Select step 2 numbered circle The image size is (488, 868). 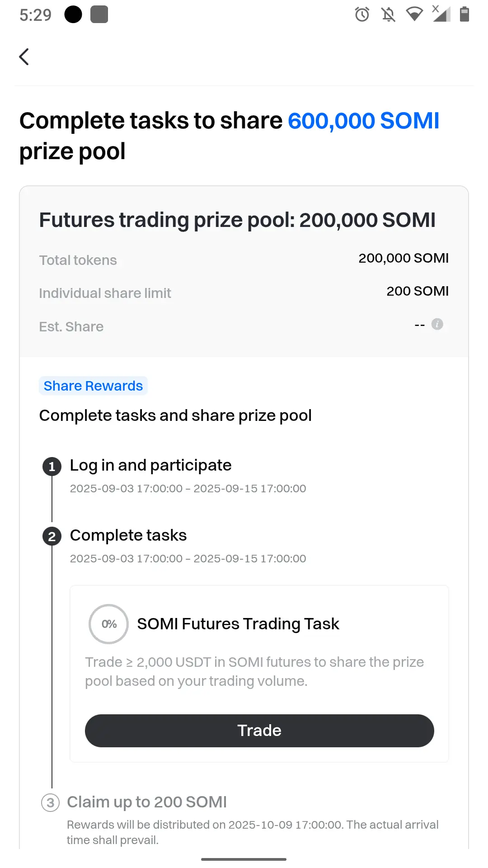click(52, 537)
